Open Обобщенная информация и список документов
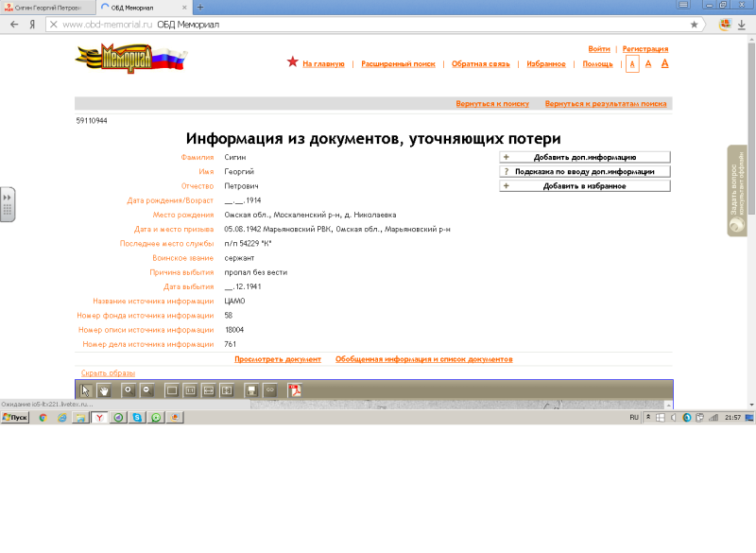The image size is (756, 553). tap(423, 359)
